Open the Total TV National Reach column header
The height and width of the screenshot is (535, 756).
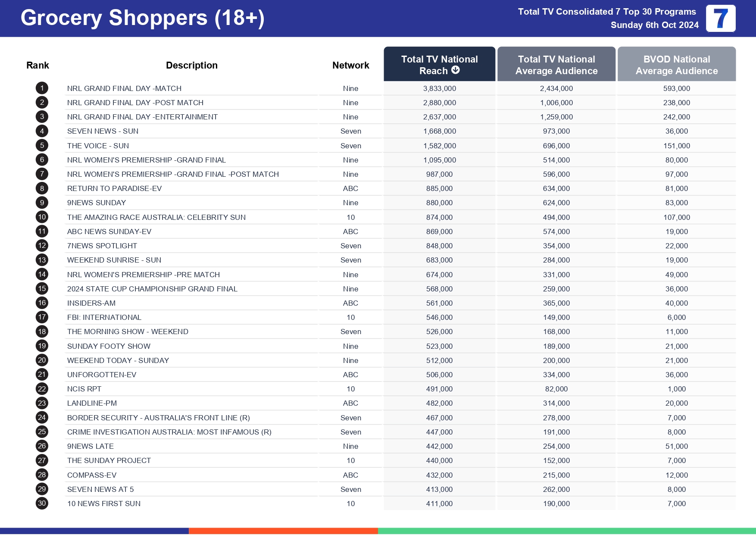439,64
